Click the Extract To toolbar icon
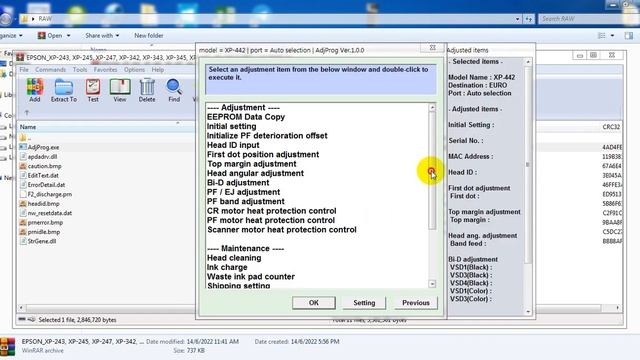Screen dimensions: 640x360 tap(64, 90)
